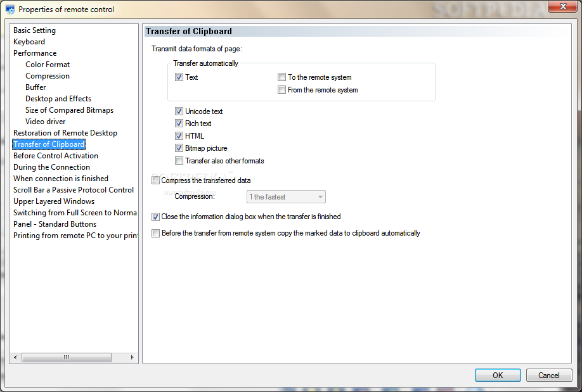Open the Compression subitem
This screenshot has width=582, height=392.
(48, 76)
